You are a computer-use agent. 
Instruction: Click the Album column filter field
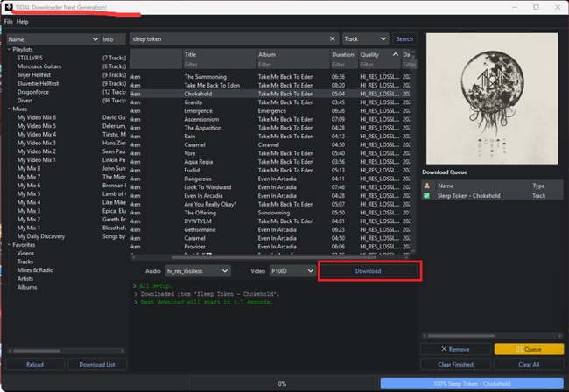pos(293,65)
